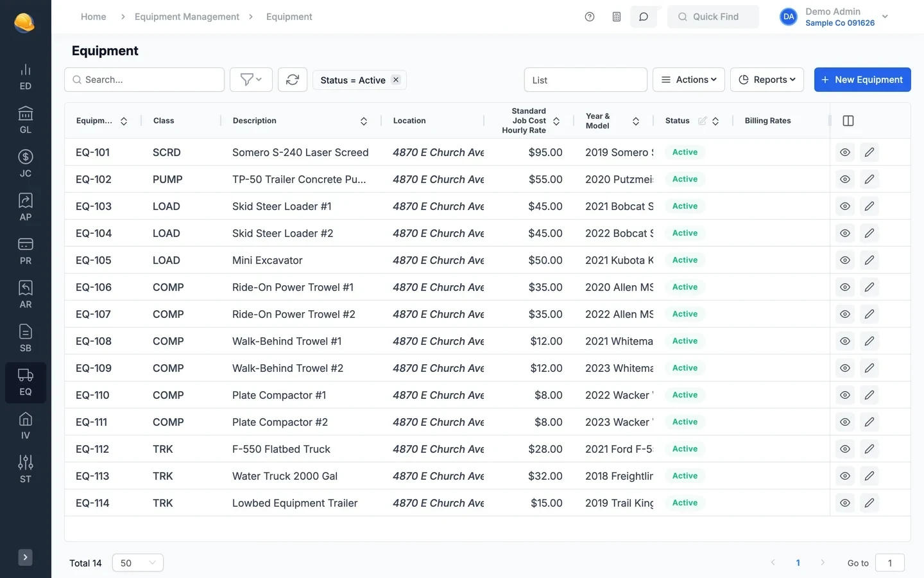Sort by Description column
This screenshot has width=924, height=578.
click(364, 121)
